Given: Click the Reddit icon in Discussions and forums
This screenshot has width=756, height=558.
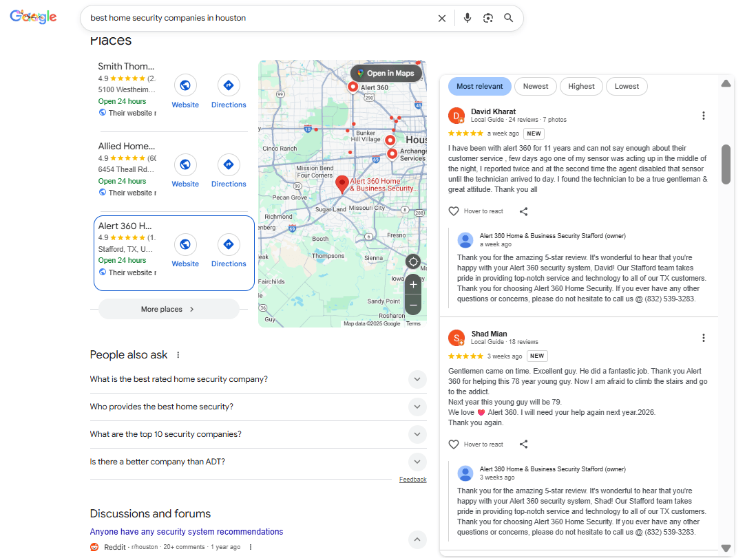Looking at the screenshot, I should 94,547.
